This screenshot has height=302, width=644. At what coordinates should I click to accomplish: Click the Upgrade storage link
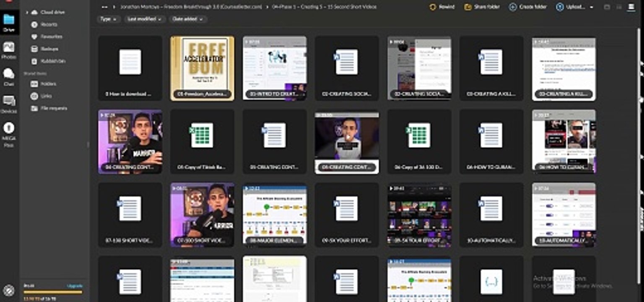pyautogui.click(x=75, y=286)
